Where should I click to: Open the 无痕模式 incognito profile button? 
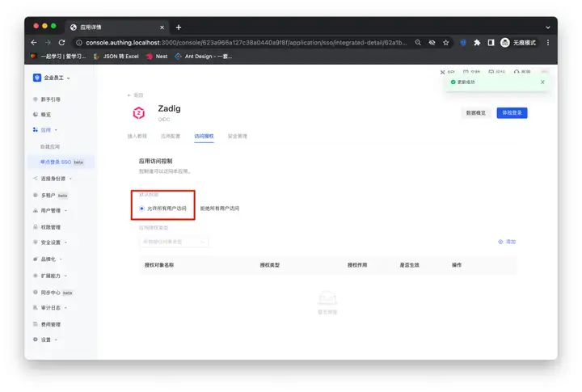pyautogui.click(x=518, y=43)
